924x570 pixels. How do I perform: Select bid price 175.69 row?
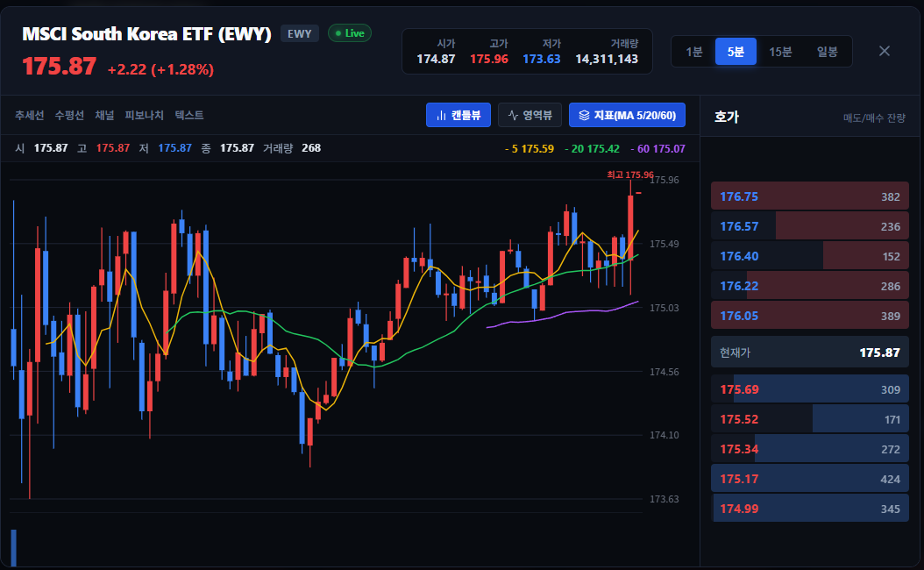pyautogui.click(x=810, y=389)
